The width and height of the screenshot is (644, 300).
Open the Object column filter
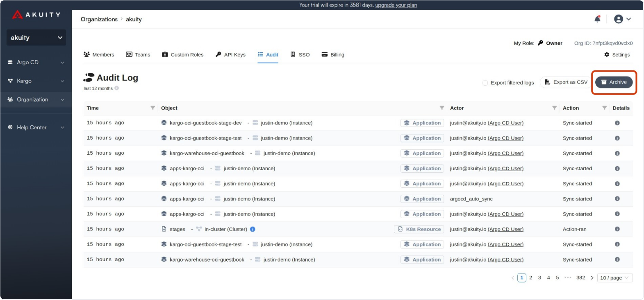click(441, 108)
